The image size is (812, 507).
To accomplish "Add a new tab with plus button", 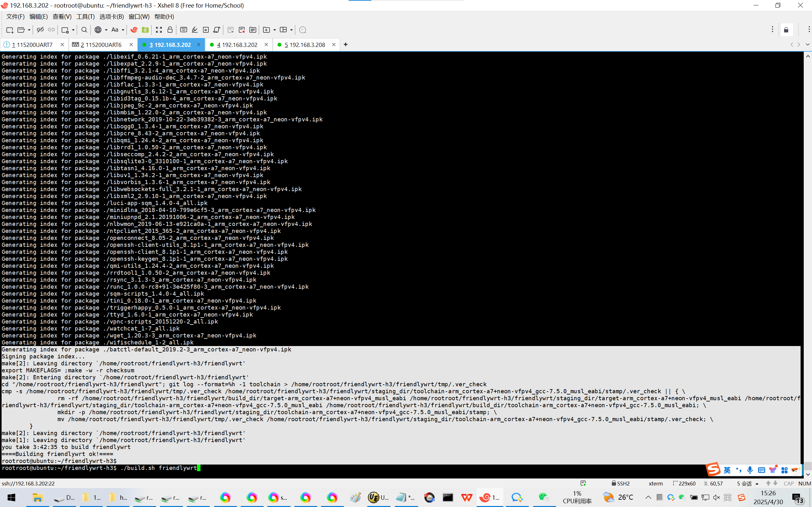I will click(x=346, y=45).
